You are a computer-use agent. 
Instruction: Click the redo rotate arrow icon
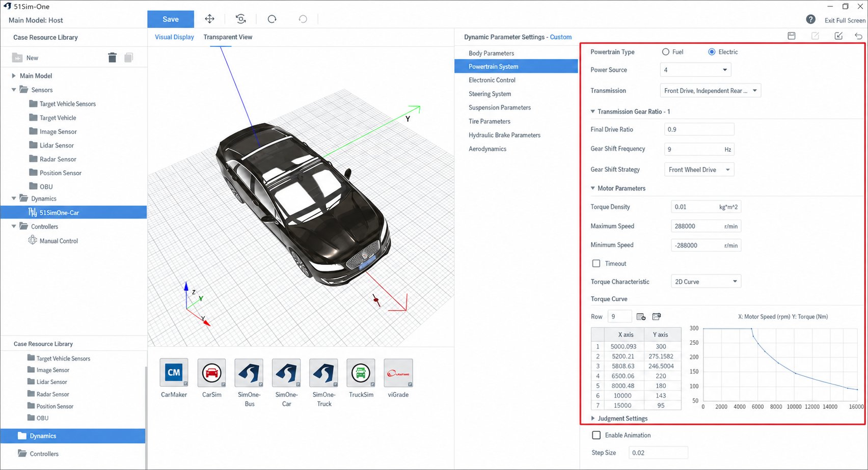coord(272,19)
